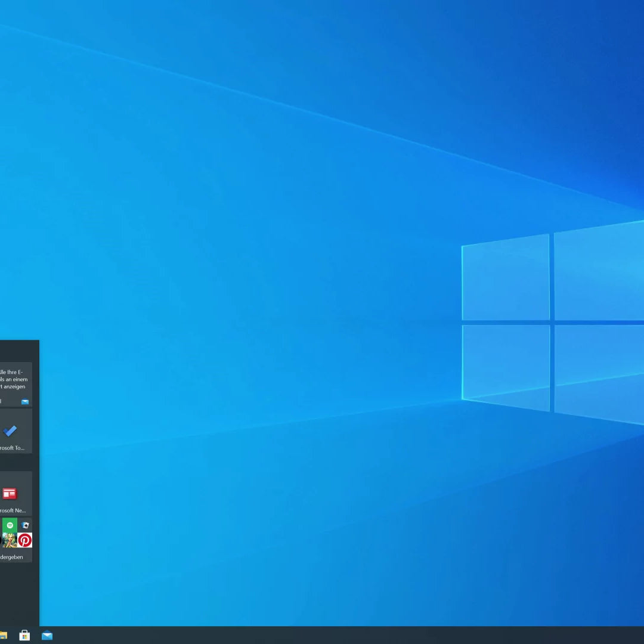Launch Solitaire from the folder tile

(x=25, y=525)
